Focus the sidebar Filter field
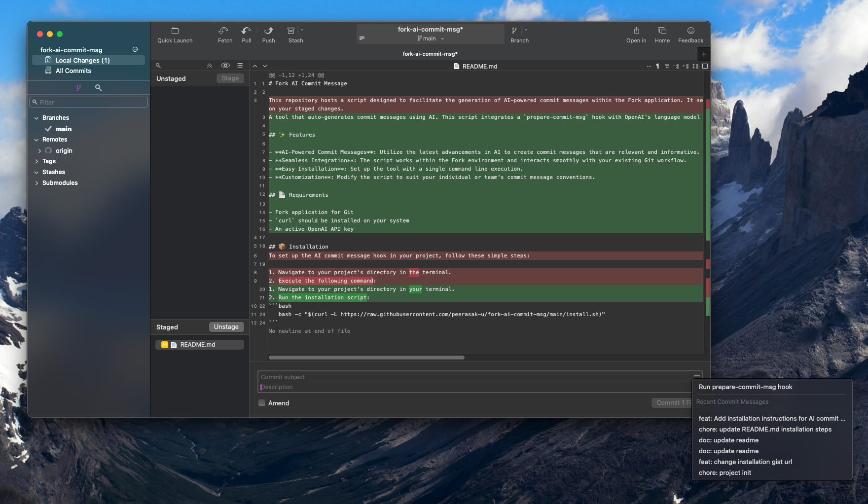This screenshot has width=868, height=504. [88, 102]
